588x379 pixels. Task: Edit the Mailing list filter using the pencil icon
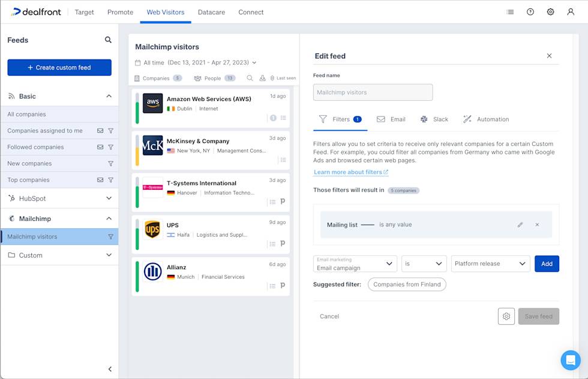click(x=521, y=224)
